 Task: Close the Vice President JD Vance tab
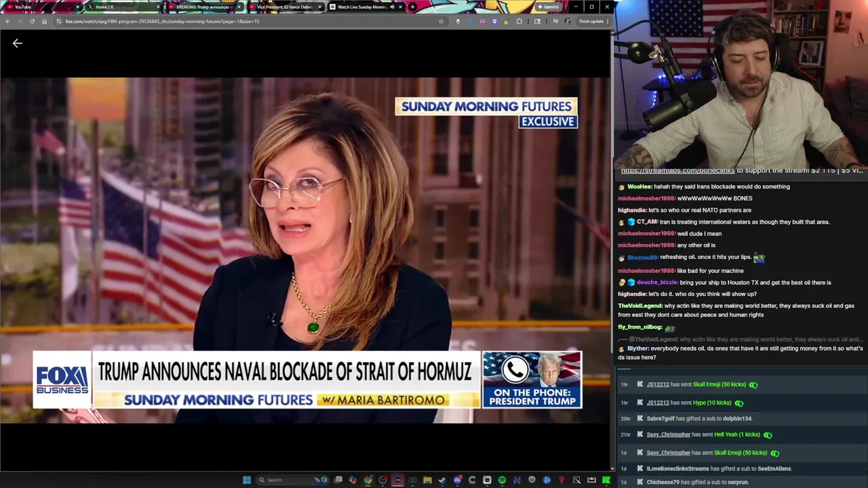click(320, 7)
